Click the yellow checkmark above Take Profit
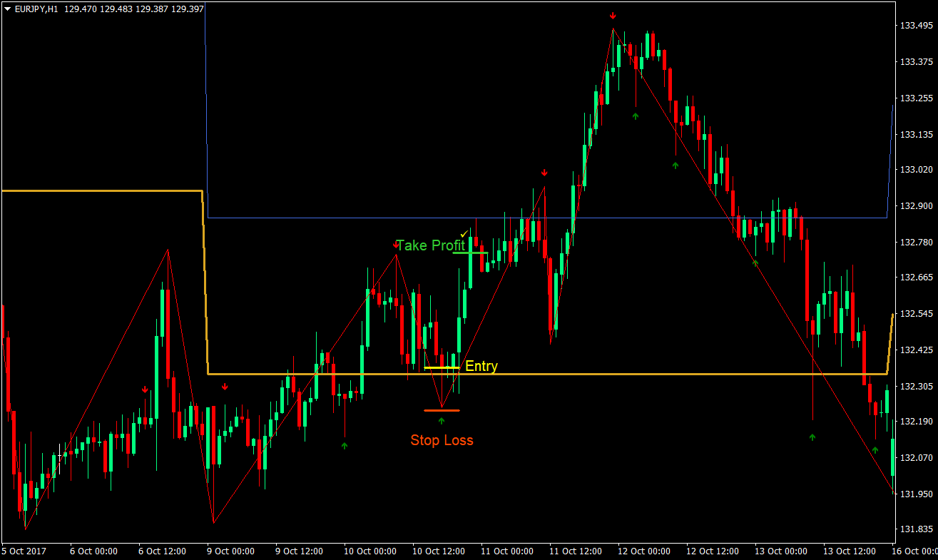This screenshot has height=560, width=938. [x=464, y=233]
